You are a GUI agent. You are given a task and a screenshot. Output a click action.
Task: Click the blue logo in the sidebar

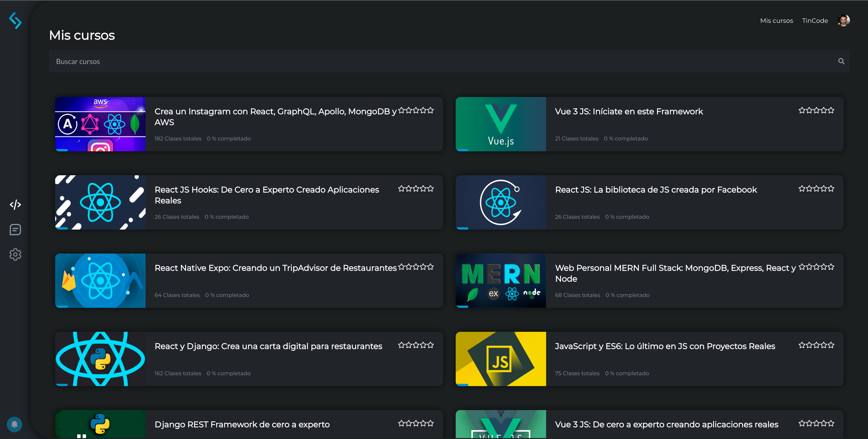(x=15, y=21)
